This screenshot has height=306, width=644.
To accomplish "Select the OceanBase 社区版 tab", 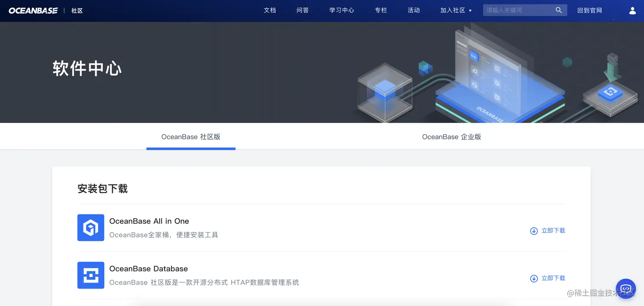I will [191, 137].
